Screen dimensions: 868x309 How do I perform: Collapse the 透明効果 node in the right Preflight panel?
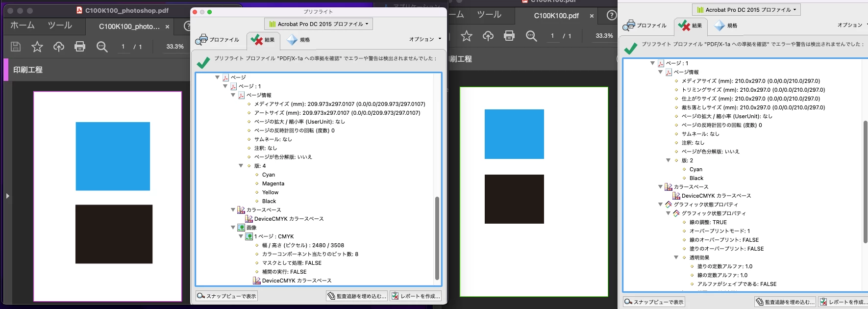676,257
